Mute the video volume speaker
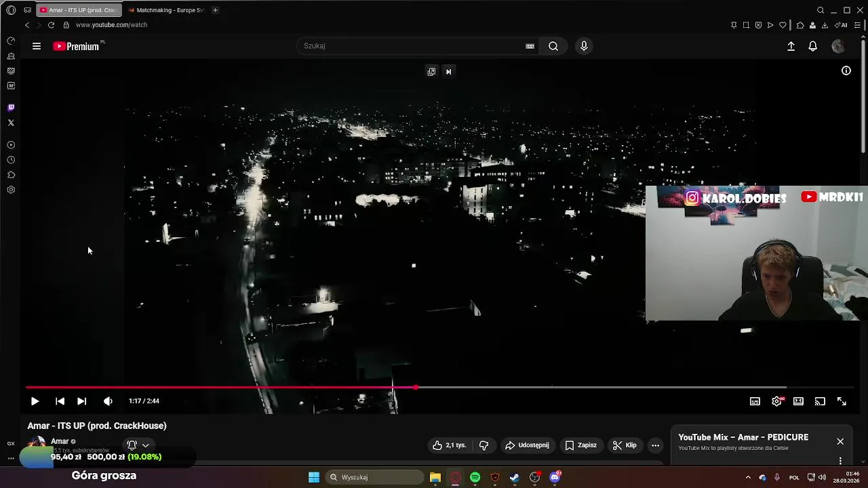This screenshot has height=488, width=868. click(x=108, y=401)
